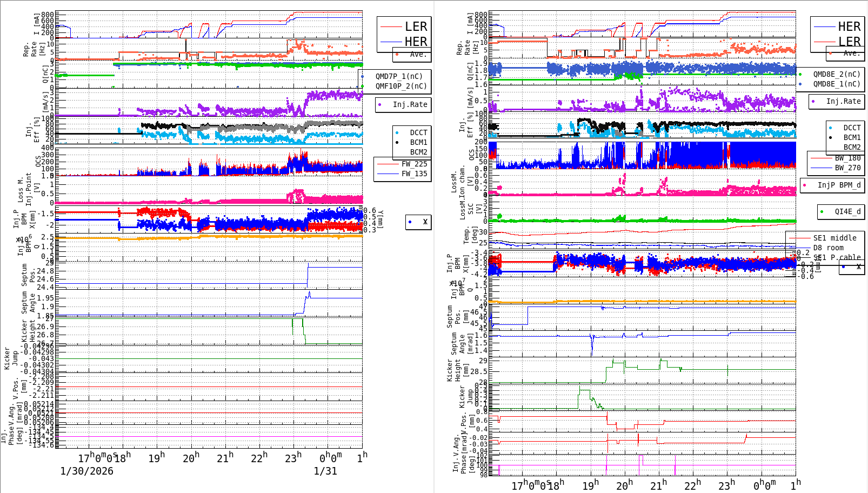The image size is (868, 493).
Task: Click the pink InjP BPM_d legend marker
Action: [x=805, y=185]
